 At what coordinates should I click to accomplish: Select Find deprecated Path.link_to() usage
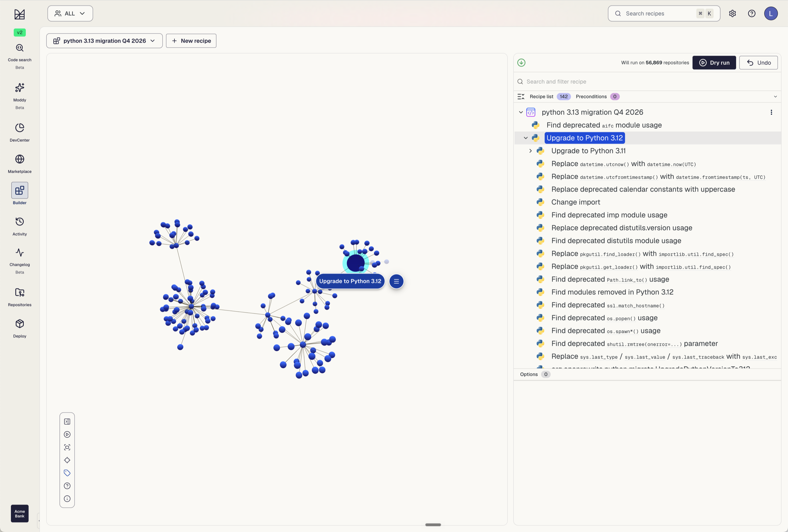click(x=610, y=280)
